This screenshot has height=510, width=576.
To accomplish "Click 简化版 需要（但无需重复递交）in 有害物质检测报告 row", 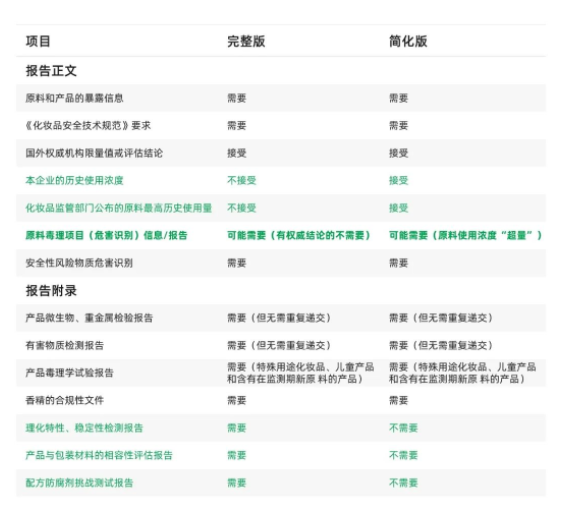I will (441, 345).
